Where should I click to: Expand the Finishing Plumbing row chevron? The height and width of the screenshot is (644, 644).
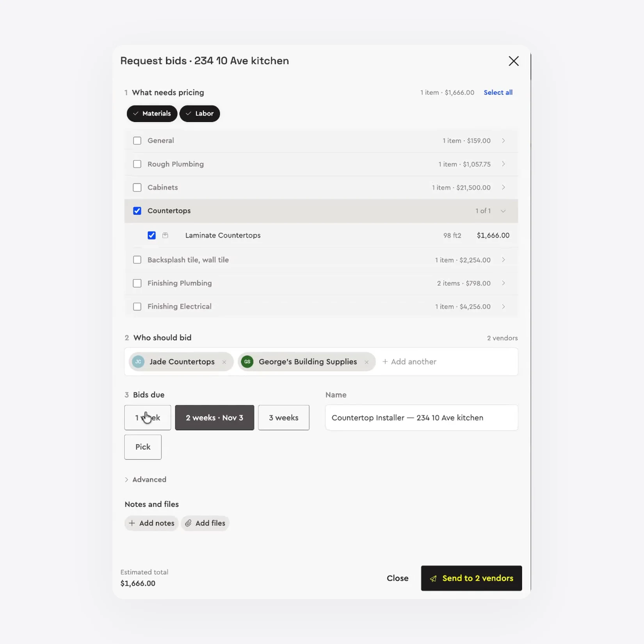503,283
